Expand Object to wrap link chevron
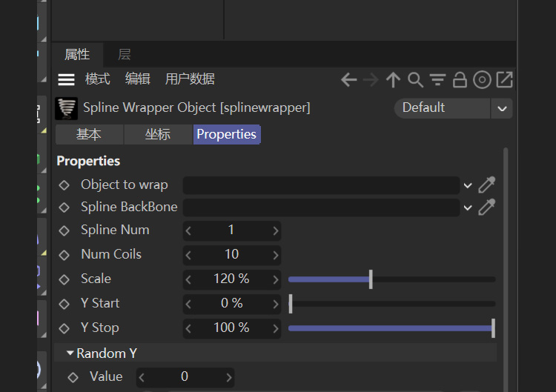This screenshot has width=556, height=392. [x=468, y=185]
